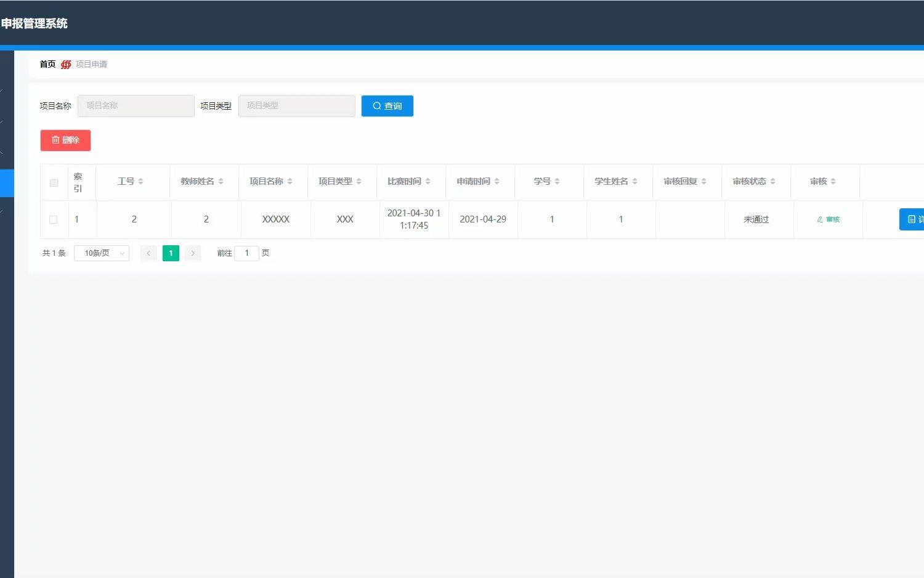Click the 申报管理系统 header title

(x=34, y=23)
